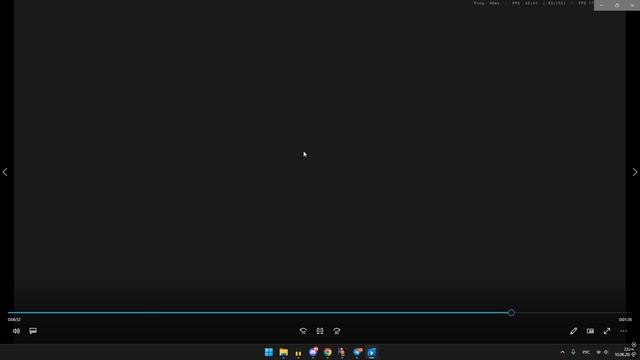
Task: Click the elapsed time label under seek bar
Action: tap(14, 320)
